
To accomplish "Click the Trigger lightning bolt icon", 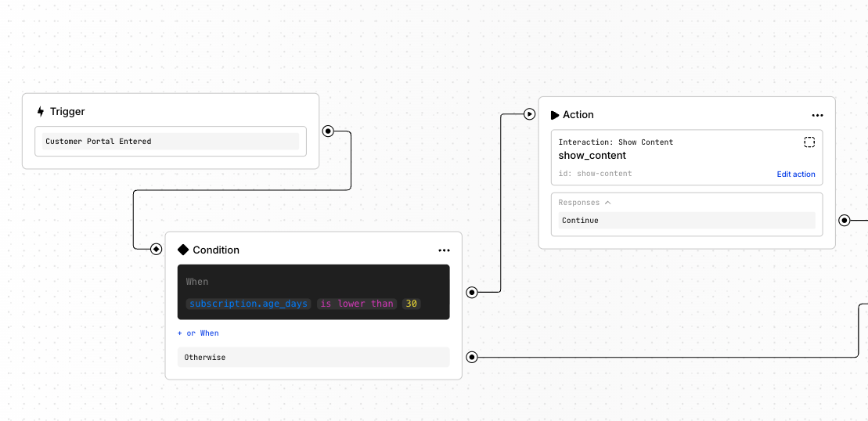I will click(41, 112).
